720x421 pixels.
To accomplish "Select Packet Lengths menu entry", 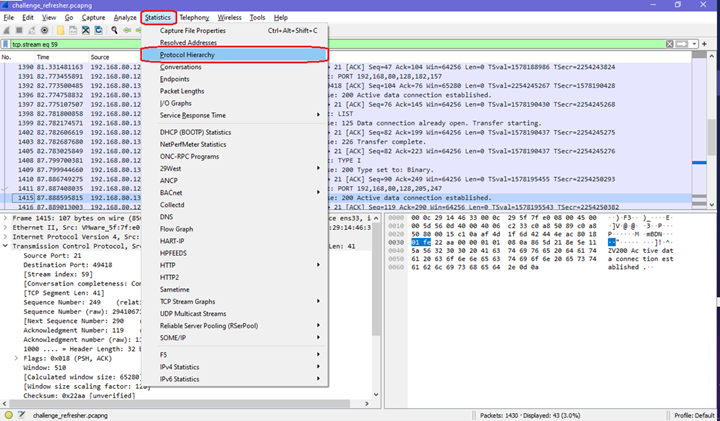I will coord(235,91).
